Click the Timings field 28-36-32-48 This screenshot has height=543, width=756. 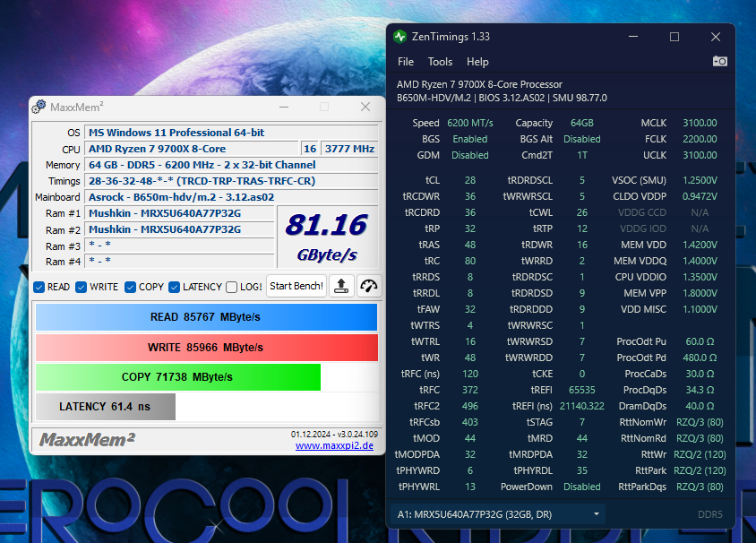(231, 181)
